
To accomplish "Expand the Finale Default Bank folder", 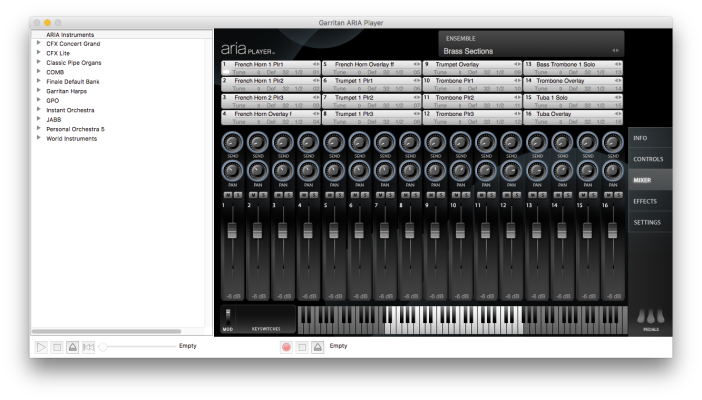I will (39, 81).
